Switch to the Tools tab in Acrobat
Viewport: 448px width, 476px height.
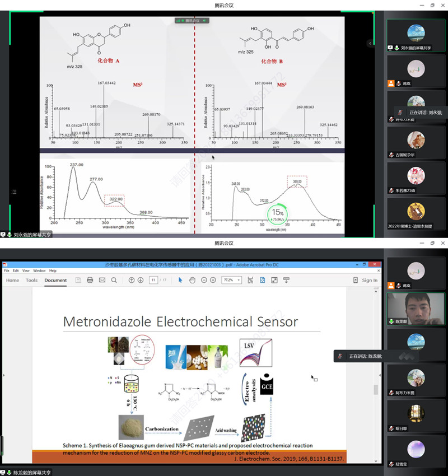31,280
